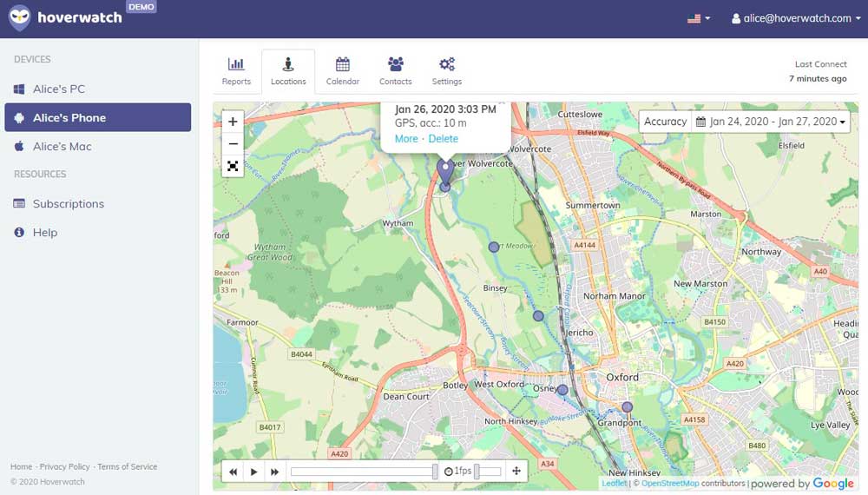Click the clock fps icon
868x495 pixels.
coord(449,472)
